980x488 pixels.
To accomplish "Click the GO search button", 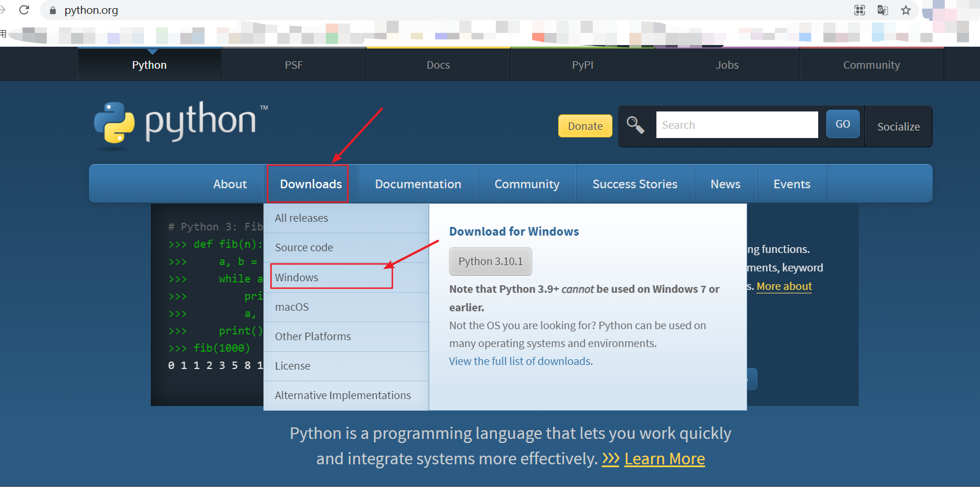I will pyautogui.click(x=842, y=124).
